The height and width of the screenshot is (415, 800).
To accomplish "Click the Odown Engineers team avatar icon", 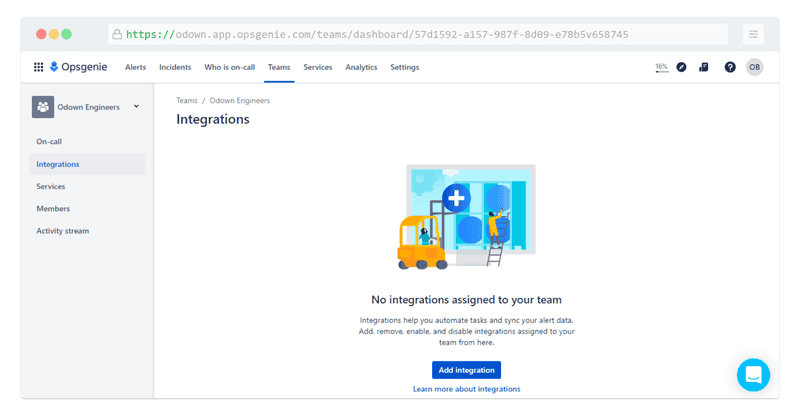I will tap(43, 107).
